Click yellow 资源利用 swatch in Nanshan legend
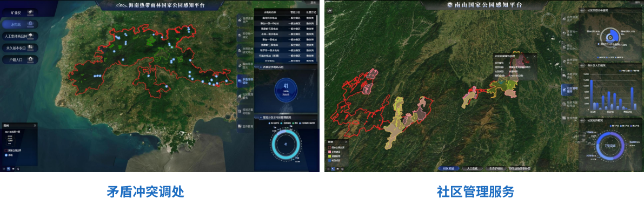The width and height of the screenshot is (644, 198). 330,156
